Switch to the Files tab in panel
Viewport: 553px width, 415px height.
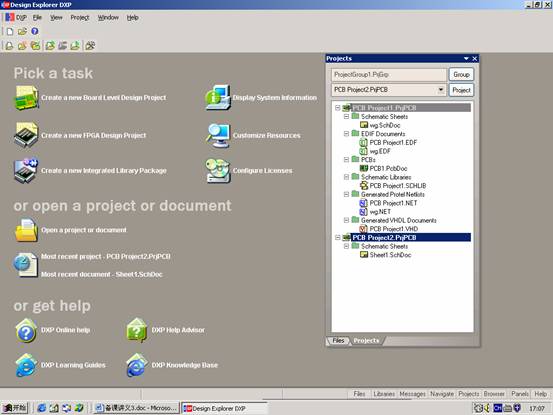tap(338, 341)
